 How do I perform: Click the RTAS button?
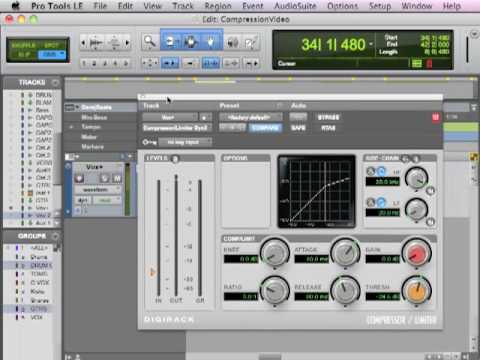click(328, 128)
